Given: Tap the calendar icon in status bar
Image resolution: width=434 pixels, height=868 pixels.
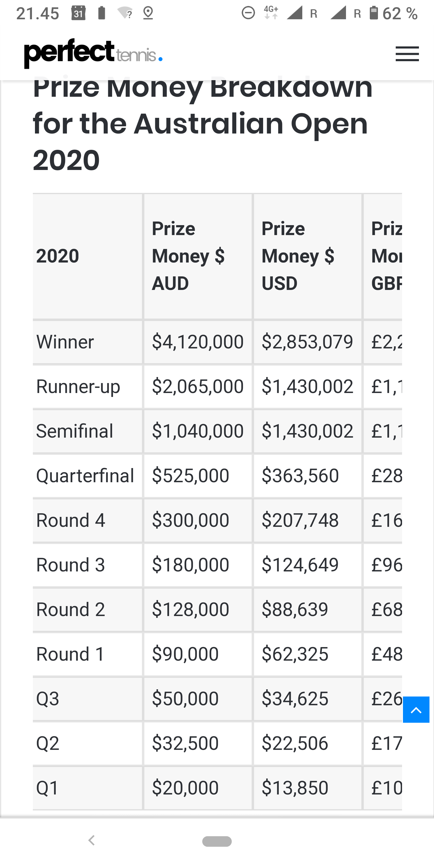Looking at the screenshot, I should (78, 14).
